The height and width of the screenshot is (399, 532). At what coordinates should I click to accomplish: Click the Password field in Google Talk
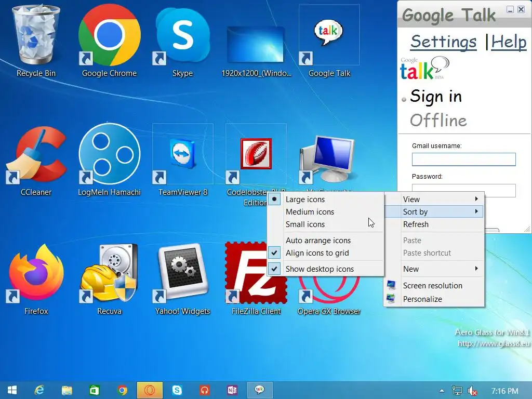(x=463, y=190)
